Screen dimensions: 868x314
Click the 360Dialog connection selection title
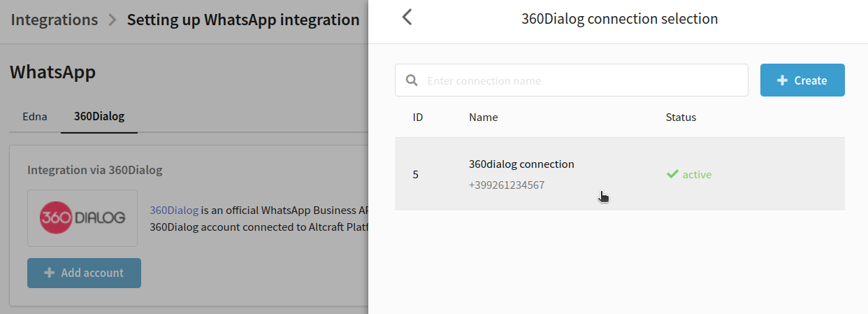click(619, 19)
